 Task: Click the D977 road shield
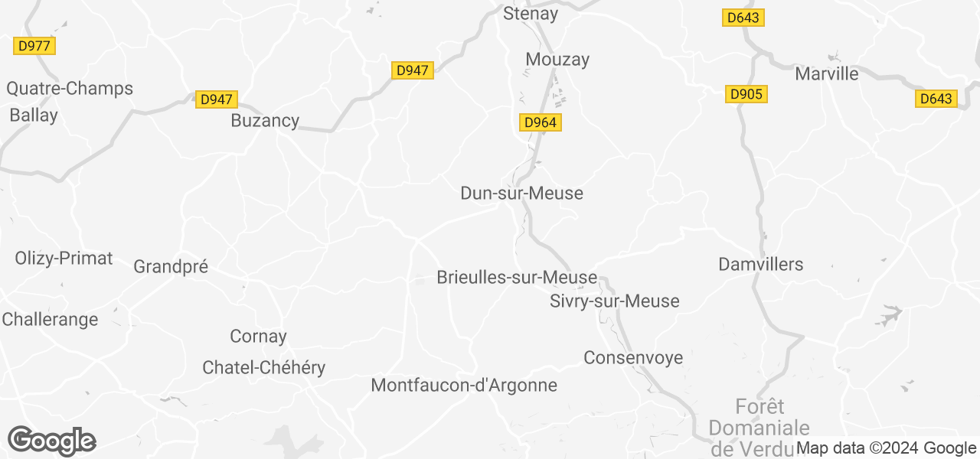pos(34,46)
